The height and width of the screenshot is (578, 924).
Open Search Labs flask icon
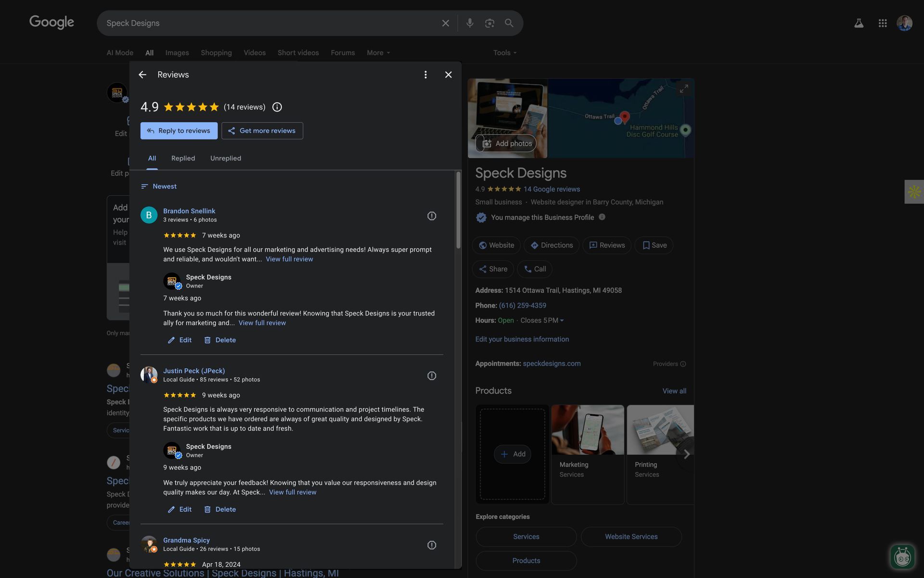859,23
